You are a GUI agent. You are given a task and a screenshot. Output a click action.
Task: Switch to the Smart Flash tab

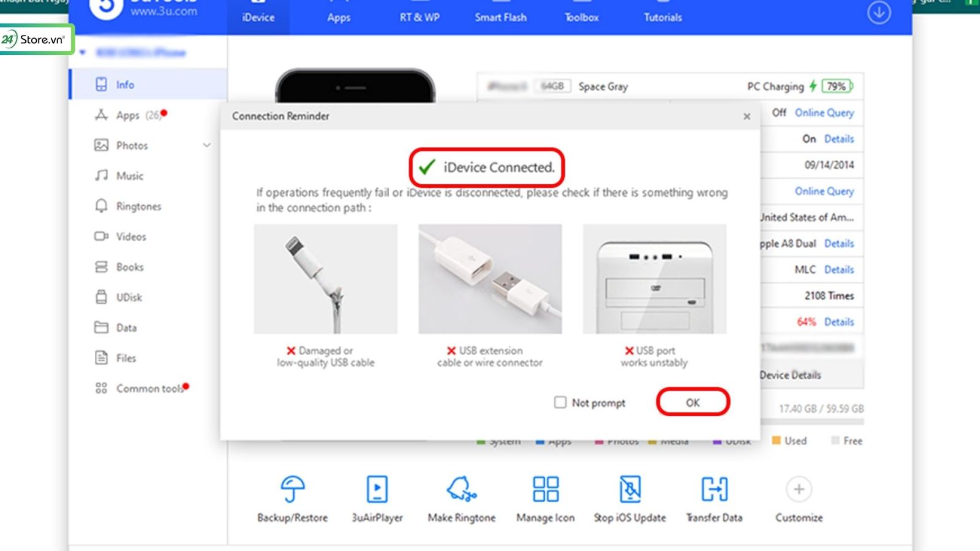[500, 17]
